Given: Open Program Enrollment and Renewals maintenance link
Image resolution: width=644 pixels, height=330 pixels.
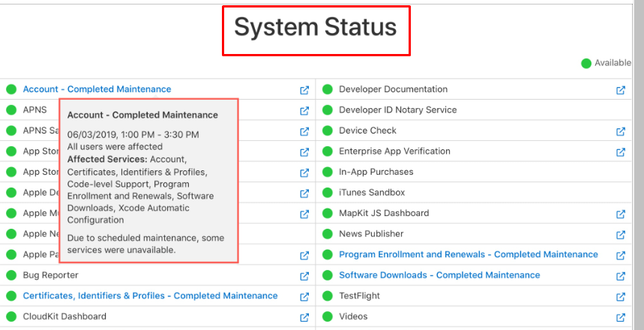Looking at the screenshot, I should pos(469,254).
